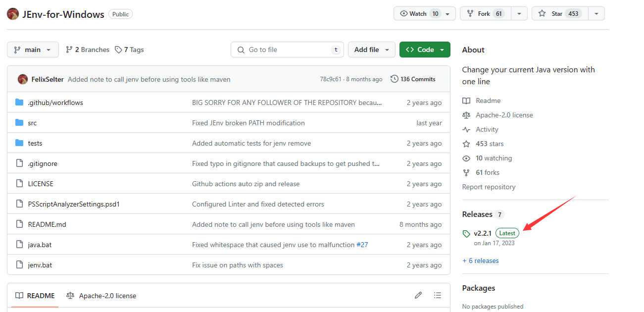Click the 10 watching link in About
The width and height of the screenshot is (644, 312).
click(494, 158)
